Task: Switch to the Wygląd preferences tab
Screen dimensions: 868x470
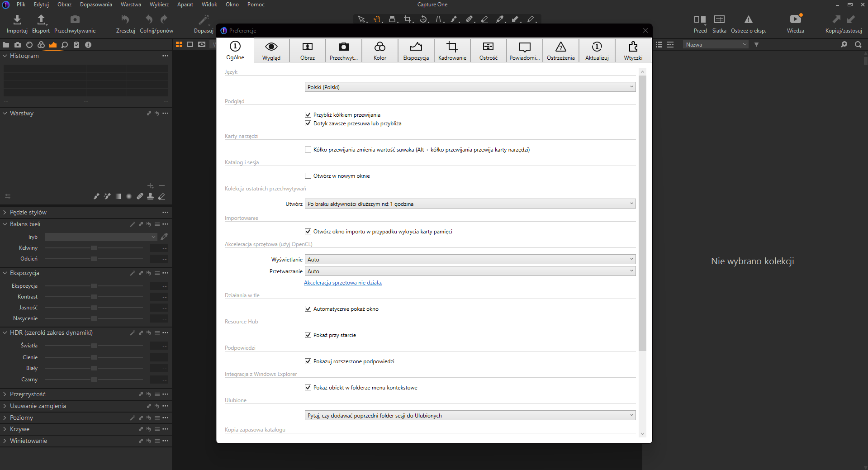Action: (271, 51)
